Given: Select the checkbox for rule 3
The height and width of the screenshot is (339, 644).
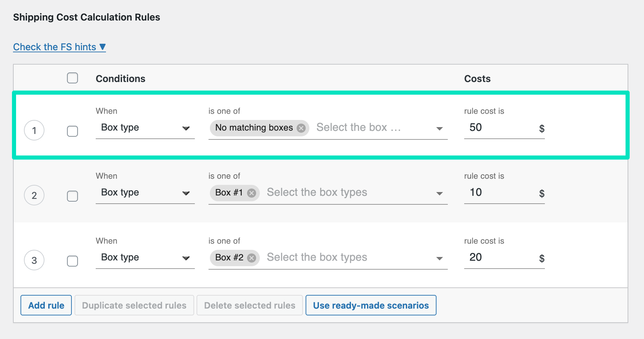Looking at the screenshot, I should coord(72,261).
